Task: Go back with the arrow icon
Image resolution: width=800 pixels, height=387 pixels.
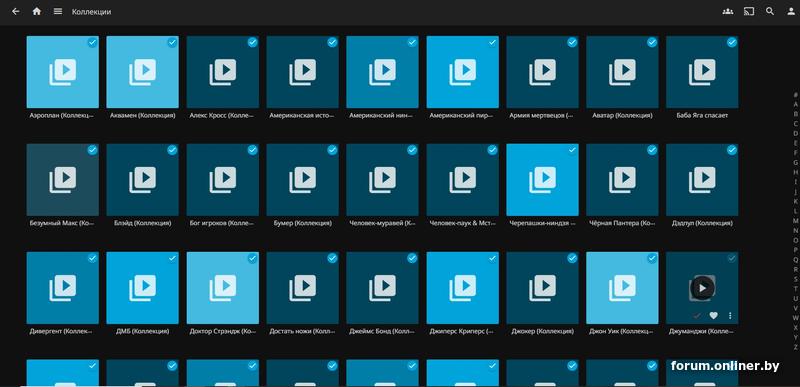Action: click(x=16, y=11)
